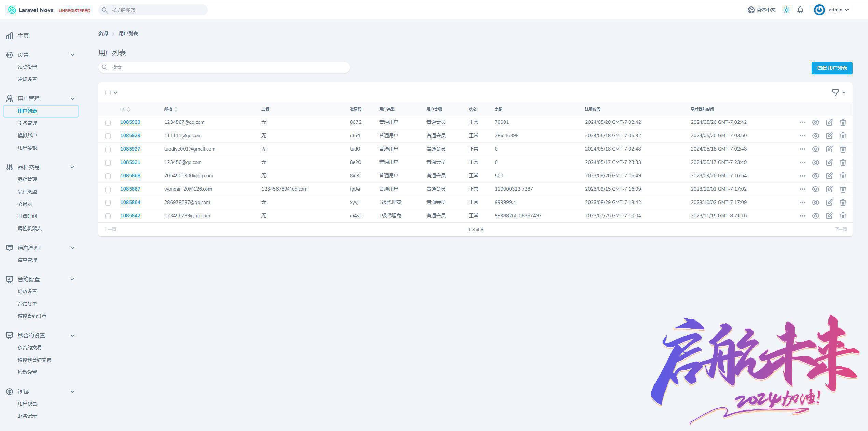
Task: Delete user 1085868 via trash icon
Action: click(x=843, y=176)
